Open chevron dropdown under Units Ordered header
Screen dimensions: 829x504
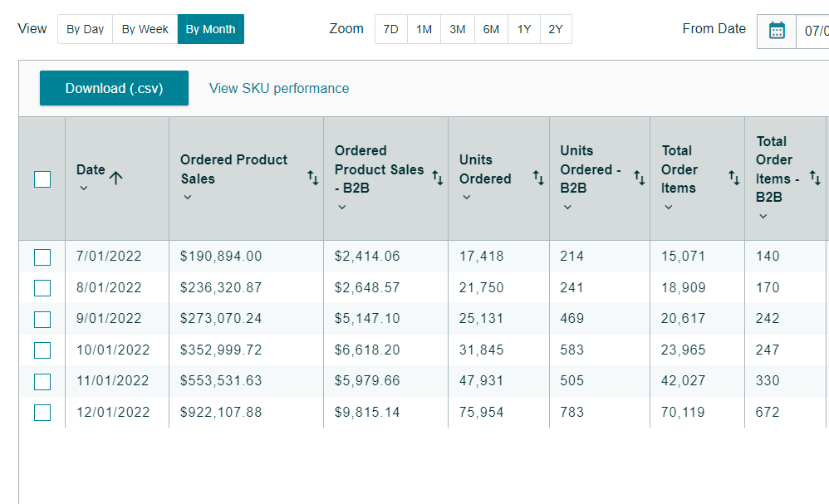466,198
